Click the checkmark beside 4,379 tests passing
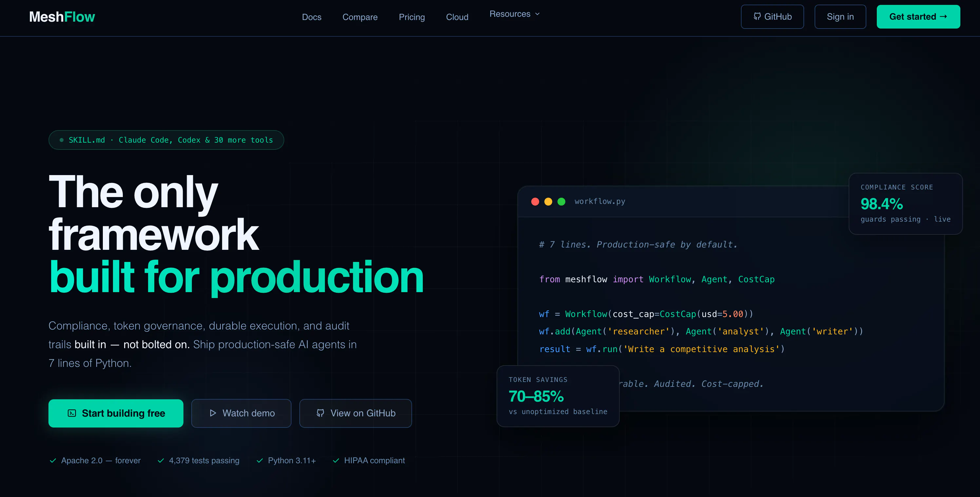The height and width of the screenshot is (497, 980). pos(160,461)
